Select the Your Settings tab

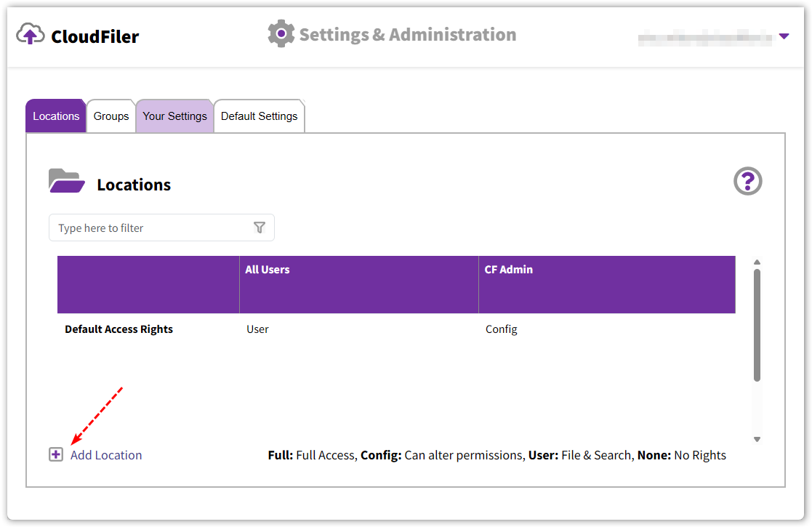[174, 116]
